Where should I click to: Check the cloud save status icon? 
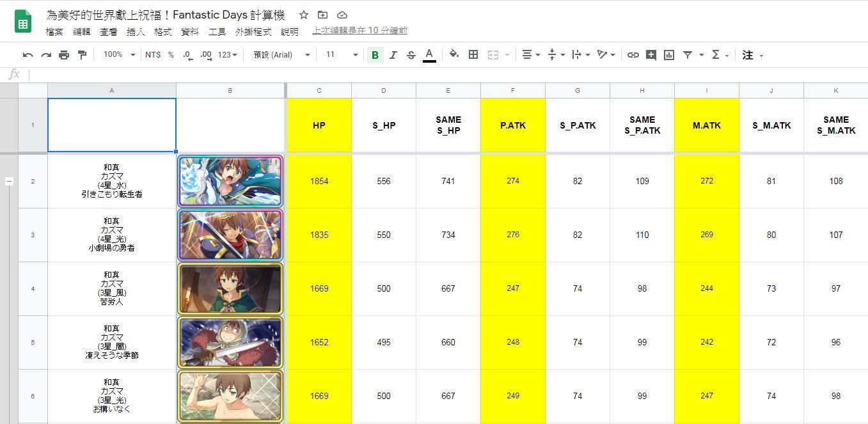click(342, 15)
